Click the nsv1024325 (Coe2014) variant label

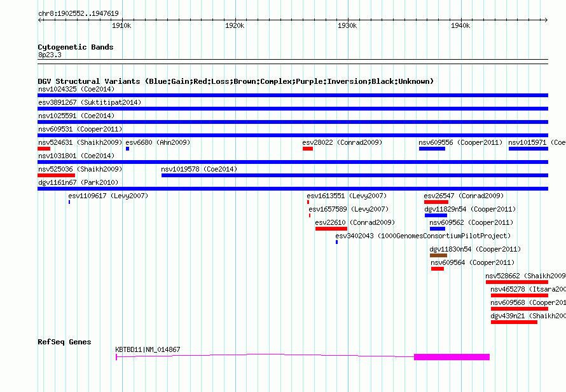(x=76, y=89)
